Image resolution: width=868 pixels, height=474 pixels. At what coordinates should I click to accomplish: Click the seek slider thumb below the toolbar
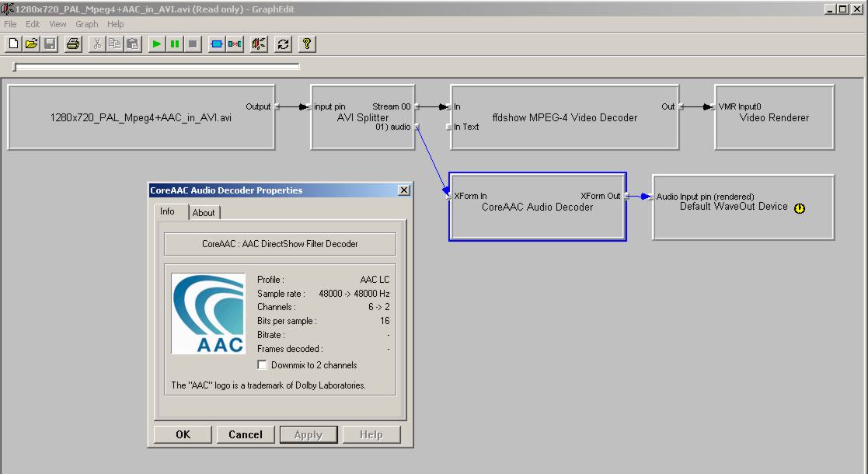(16, 68)
